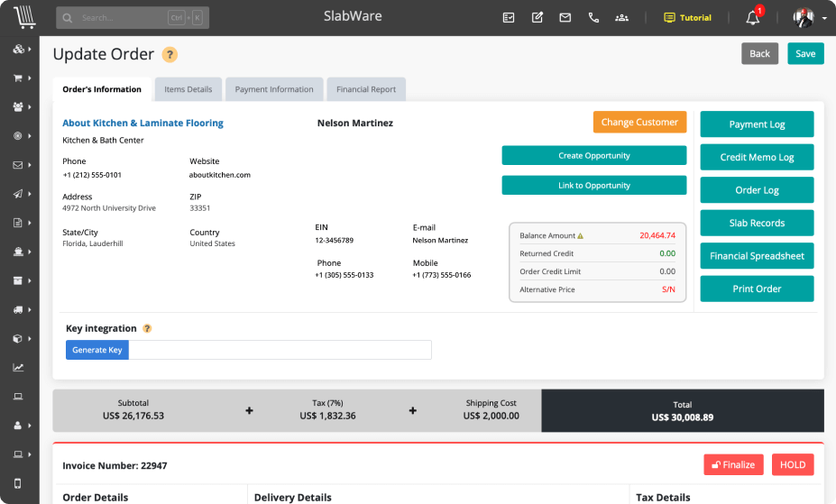Open the notifications bell
Viewport: 836px width, 504px height.
(x=752, y=18)
